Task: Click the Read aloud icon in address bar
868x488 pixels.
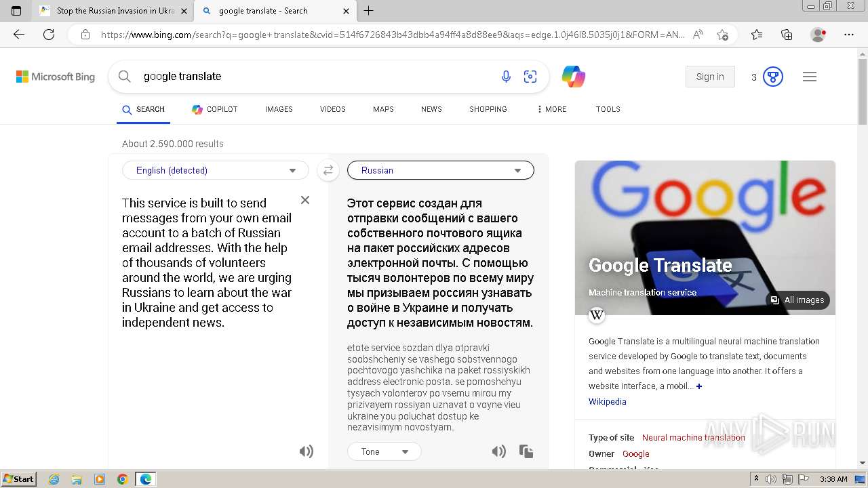Action: [698, 35]
